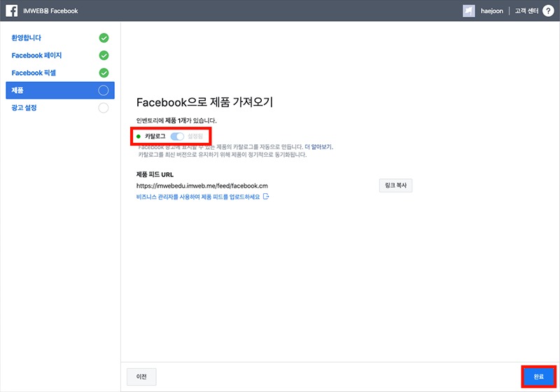Open the 비즈니스 관리자 제품 피드 업로드 link

click(198, 197)
